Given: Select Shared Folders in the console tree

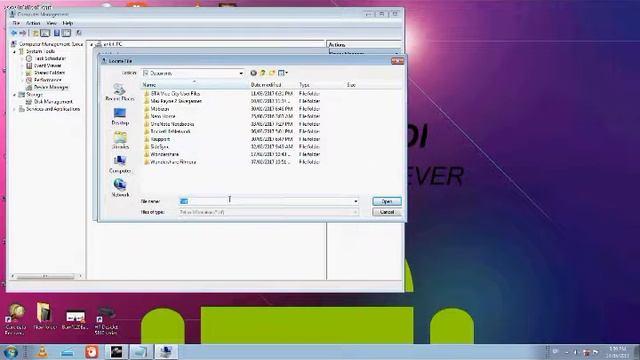Looking at the screenshot, I should point(49,73).
